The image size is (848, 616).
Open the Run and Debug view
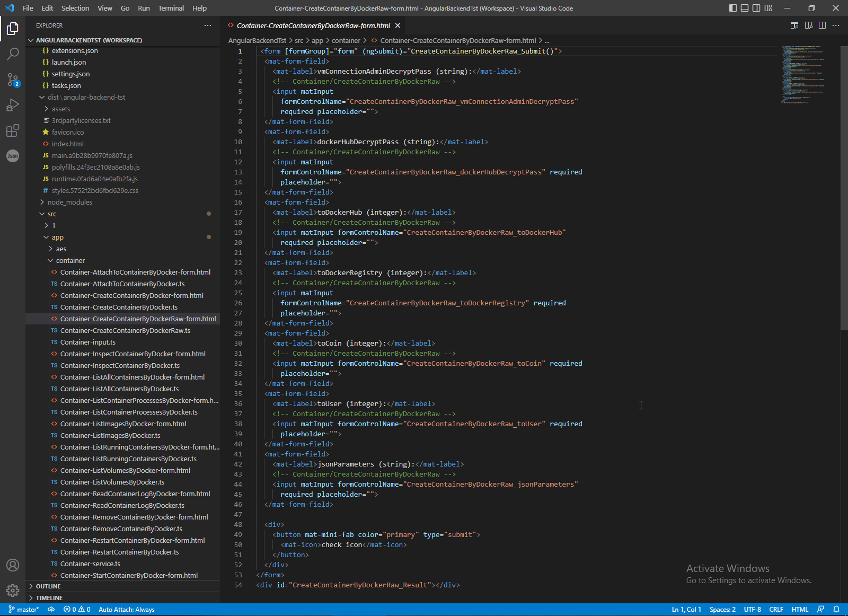point(13,105)
